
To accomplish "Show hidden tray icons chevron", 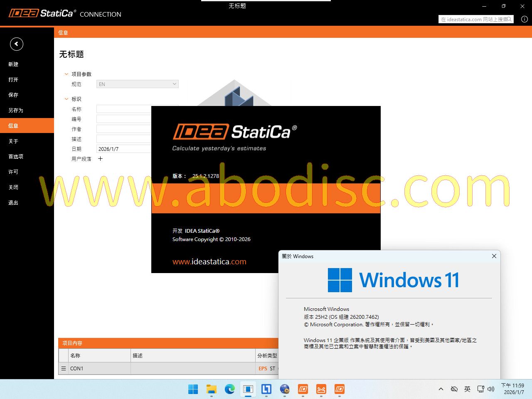I will (x=441, y=389).
